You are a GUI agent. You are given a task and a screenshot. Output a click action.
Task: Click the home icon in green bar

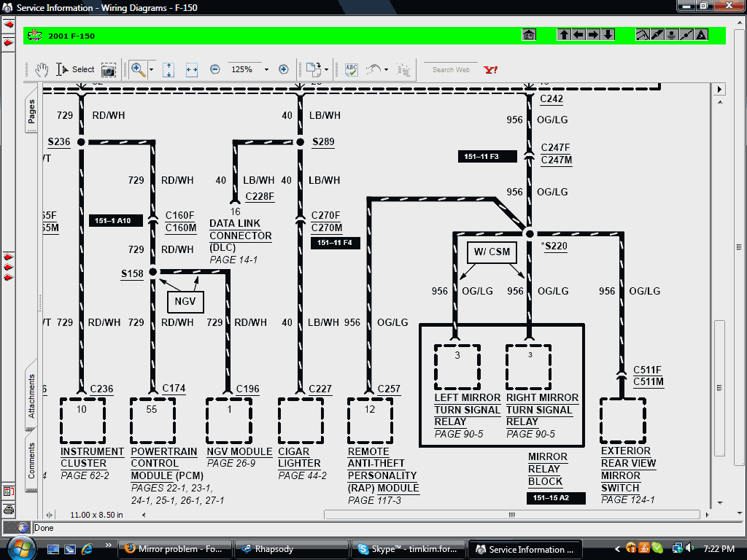530,35
